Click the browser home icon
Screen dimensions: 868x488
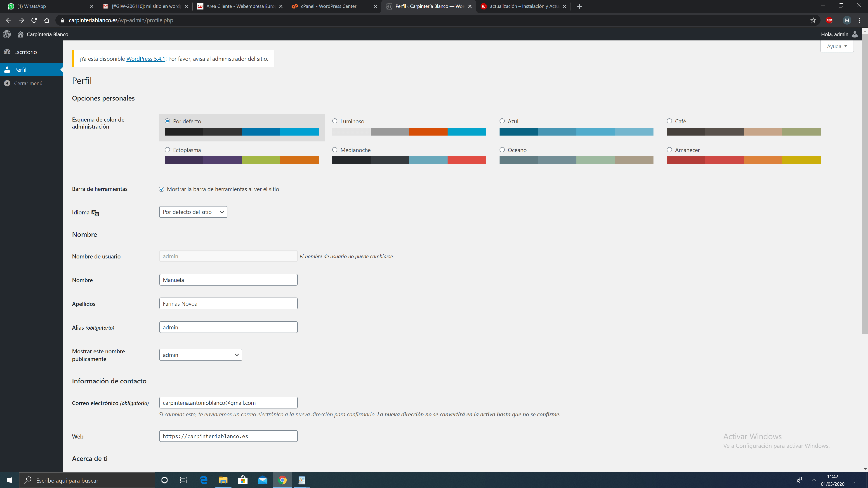pyautogui.click(x=47, y=20)
